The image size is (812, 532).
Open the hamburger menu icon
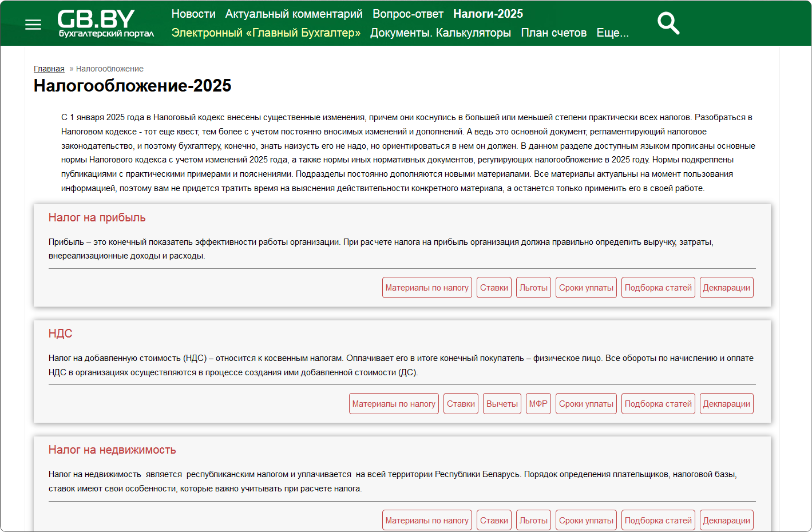(x=33, y=25)
